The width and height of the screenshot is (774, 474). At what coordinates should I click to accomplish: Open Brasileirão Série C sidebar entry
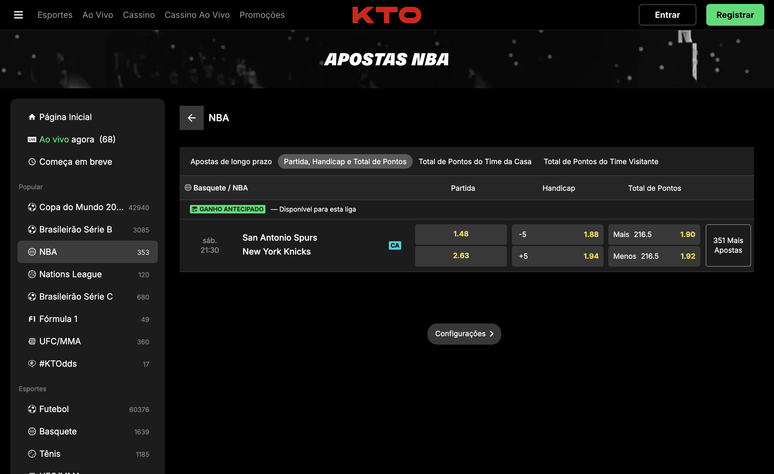(x=87, y=297)
